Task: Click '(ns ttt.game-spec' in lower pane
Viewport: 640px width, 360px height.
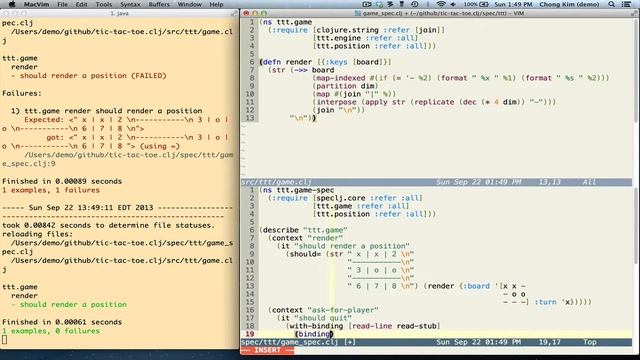Action: (297, 190)
